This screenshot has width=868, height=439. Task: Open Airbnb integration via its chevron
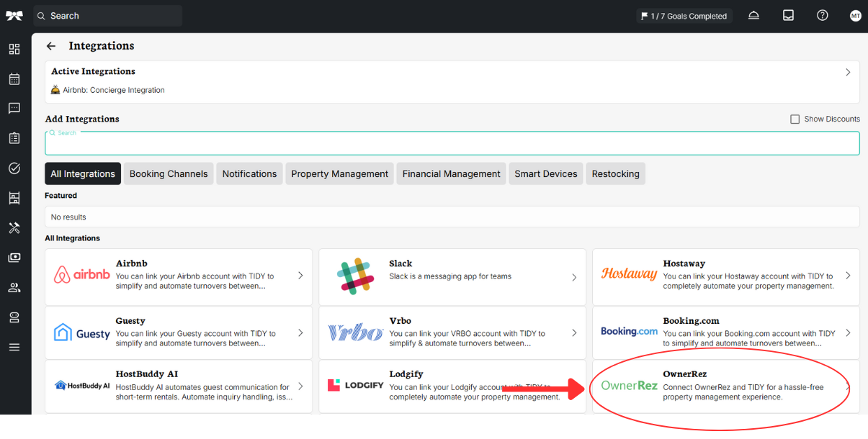(300, 276)
